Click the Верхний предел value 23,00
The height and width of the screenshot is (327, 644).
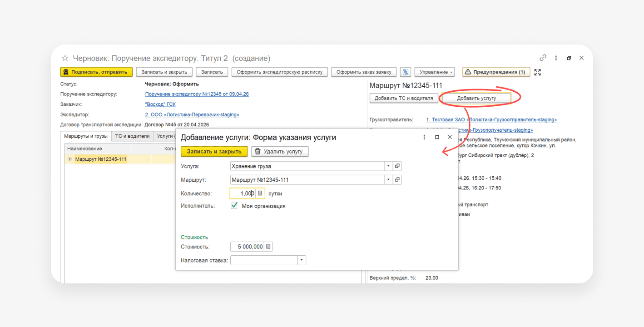tap(432, 278)
